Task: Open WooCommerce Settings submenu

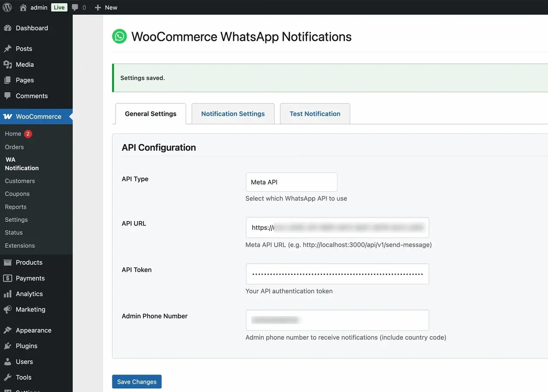Action: tap(16, 219)
